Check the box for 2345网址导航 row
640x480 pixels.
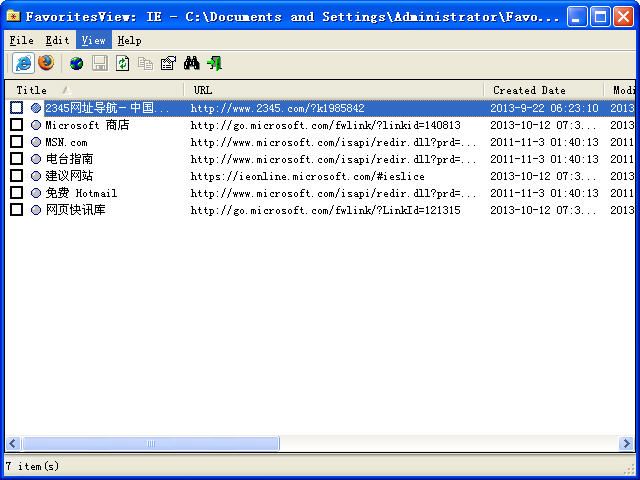coord(16,108)
